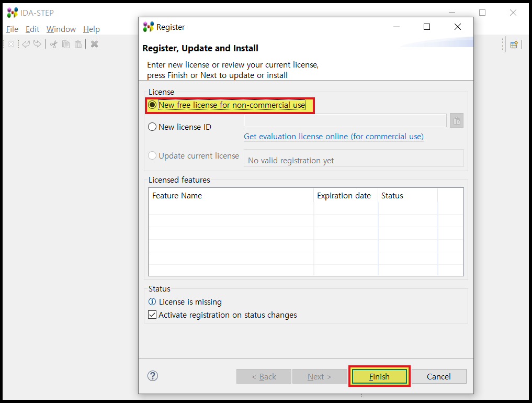Close the IDA-STEP main window
The height and width of the screenshot is (403, 532).
pyautogui.click(x=513, y=13)
